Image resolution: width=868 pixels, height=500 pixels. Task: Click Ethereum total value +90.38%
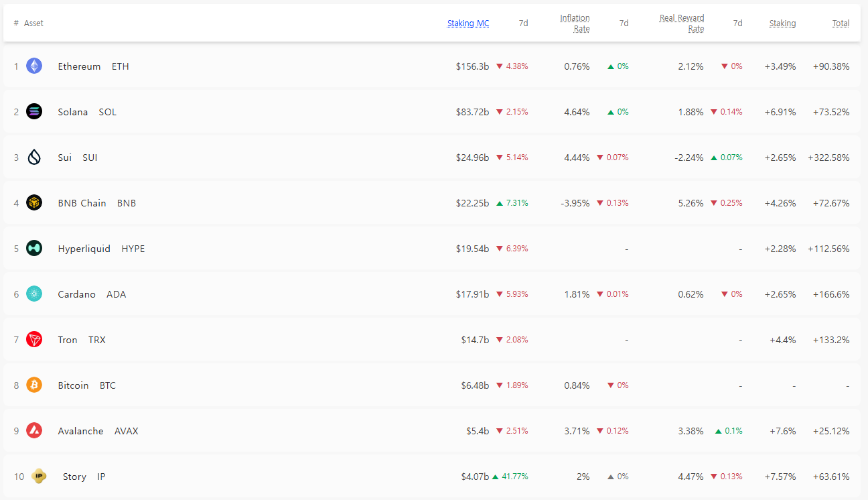tap(831, 66)
